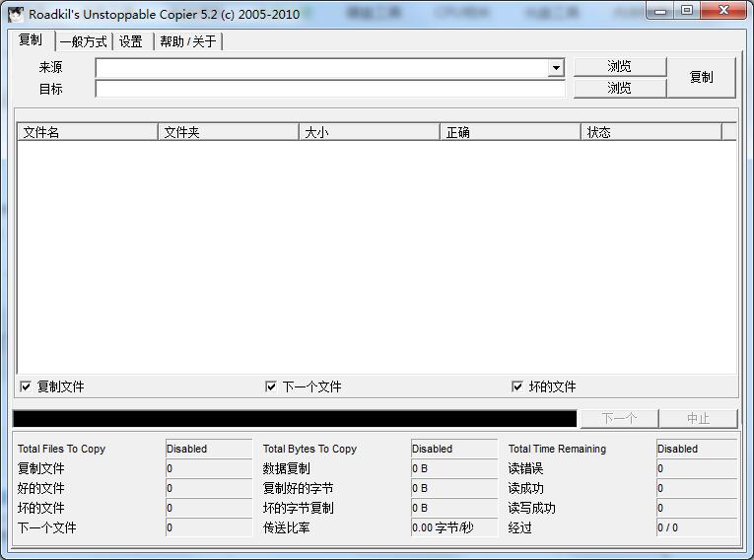Start copying with the large 复制 button
This screenshot has width=754, height=560.
[x=701, y=78]
